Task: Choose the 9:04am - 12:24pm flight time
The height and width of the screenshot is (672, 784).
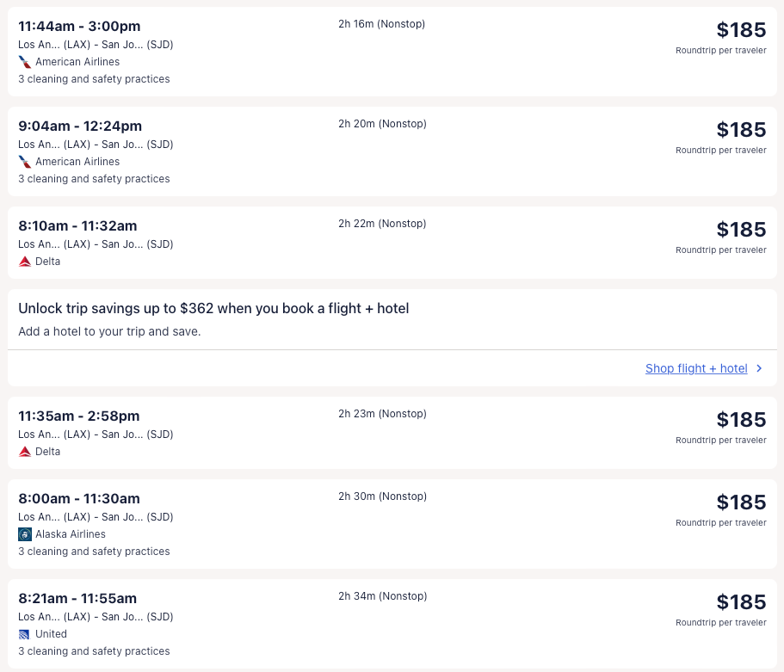Action: point(80,126)
